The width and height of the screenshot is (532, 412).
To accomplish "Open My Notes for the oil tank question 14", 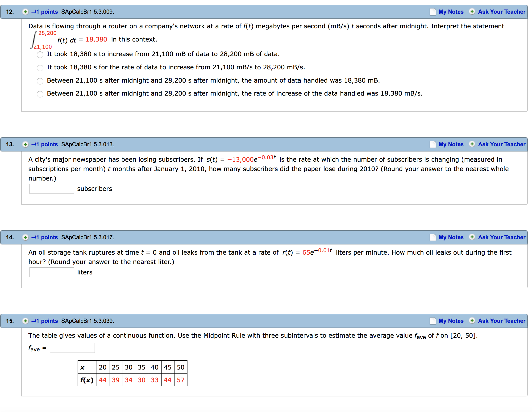I will pyautogui.click(x=433, y=237).
